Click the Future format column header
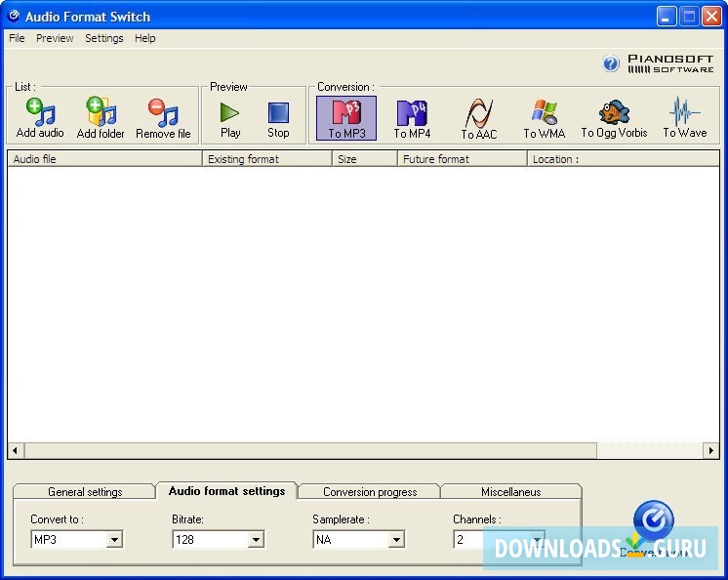 [x=463, y=159]
